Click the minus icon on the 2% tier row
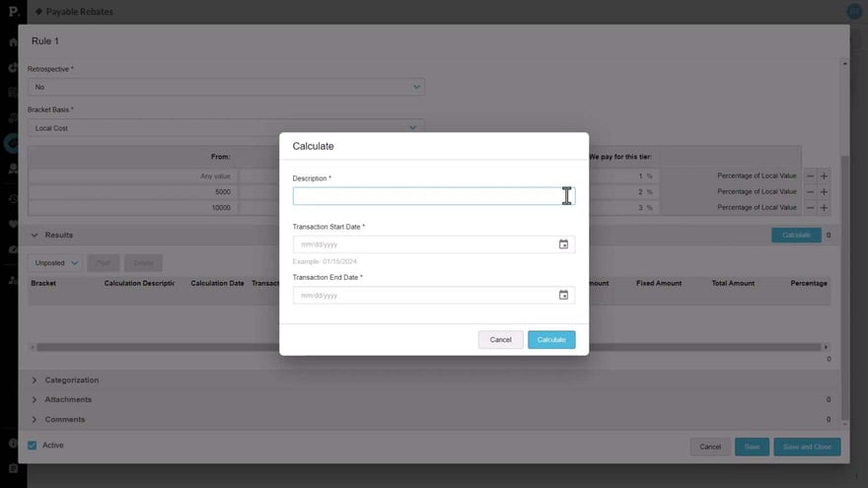 coord(811,191)
